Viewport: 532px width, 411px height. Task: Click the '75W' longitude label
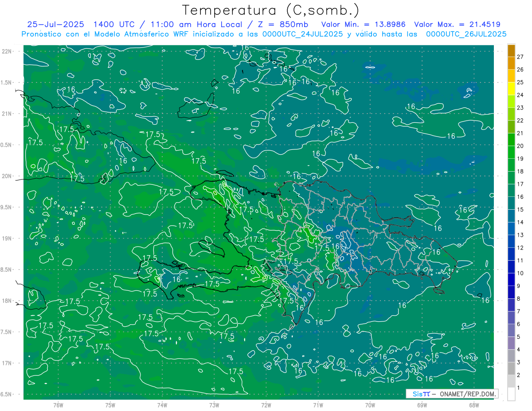[110, 405]
